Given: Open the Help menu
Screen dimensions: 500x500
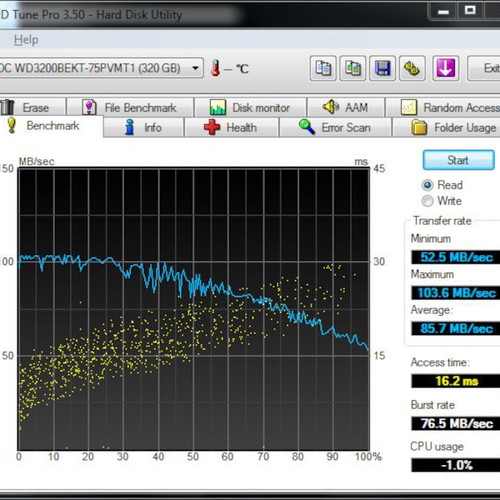Looking at the screenshot, I should (x=26, y=40).
